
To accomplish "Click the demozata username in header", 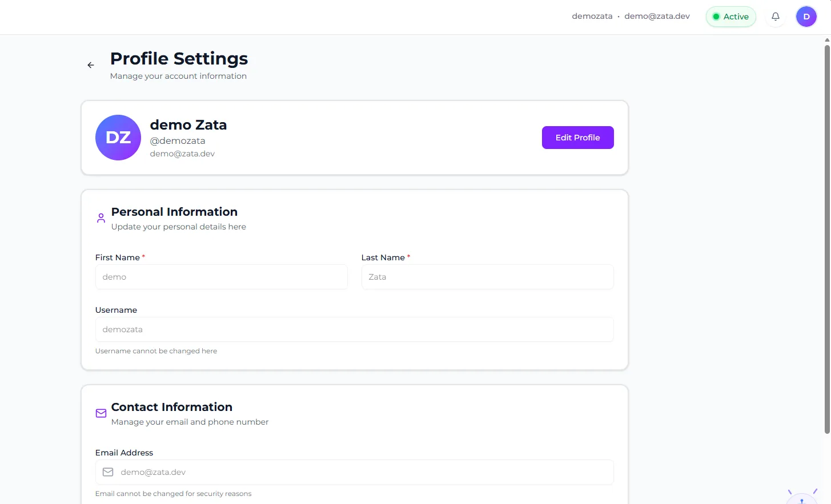I will tap(592, 16).
